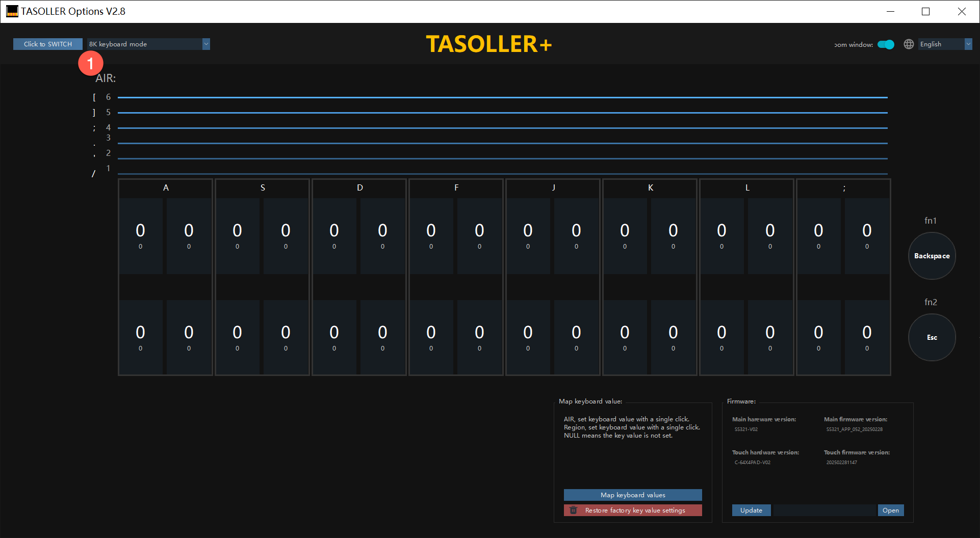The height and width of the screenshot is (538, 980).
Task: Click the "Click to SWITCH" button
Action: [48, 44]
